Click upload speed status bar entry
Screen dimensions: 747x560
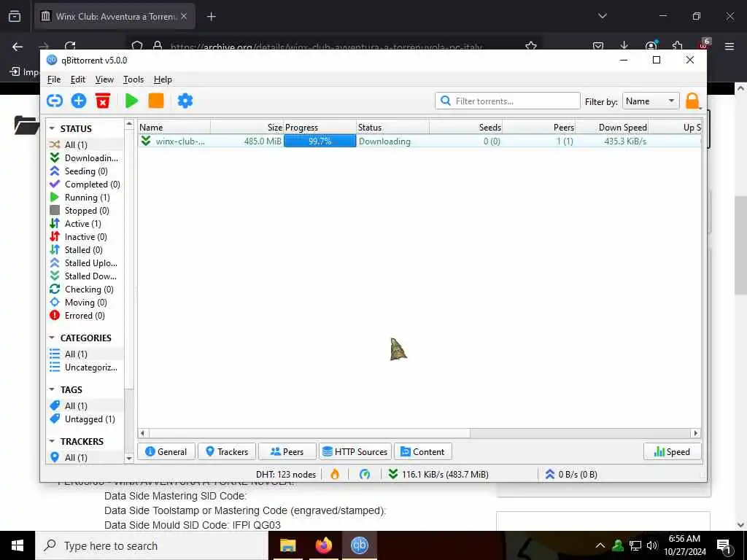tap(570, 474)
